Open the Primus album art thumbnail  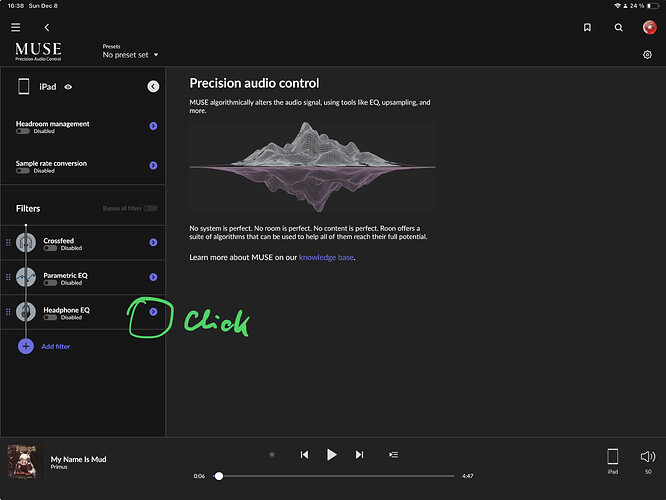25,462
